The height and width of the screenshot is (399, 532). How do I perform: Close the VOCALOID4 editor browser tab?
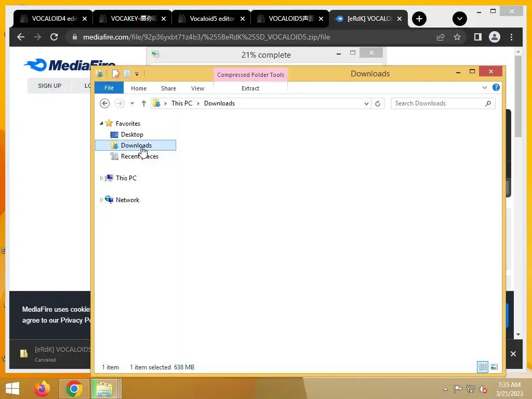[85, 19]
